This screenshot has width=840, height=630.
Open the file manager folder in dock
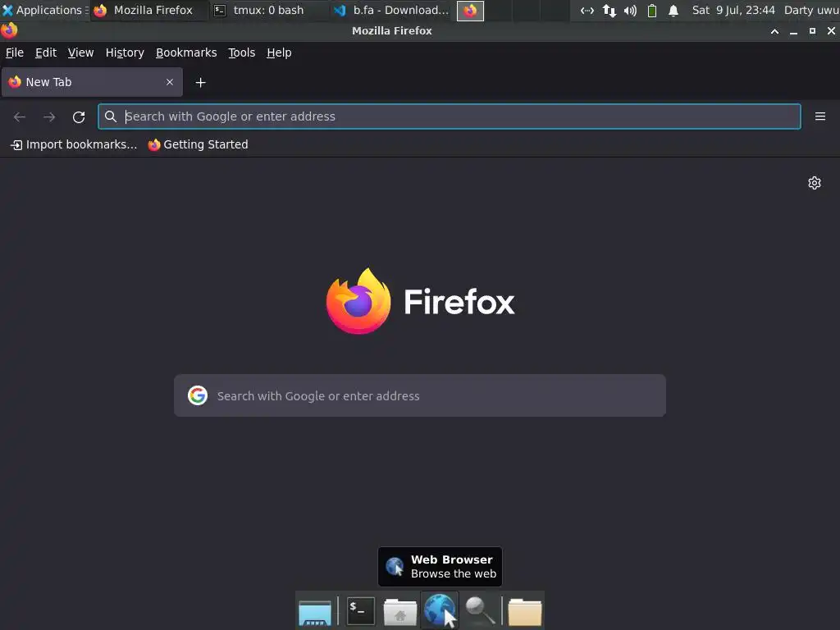(524, 612)
